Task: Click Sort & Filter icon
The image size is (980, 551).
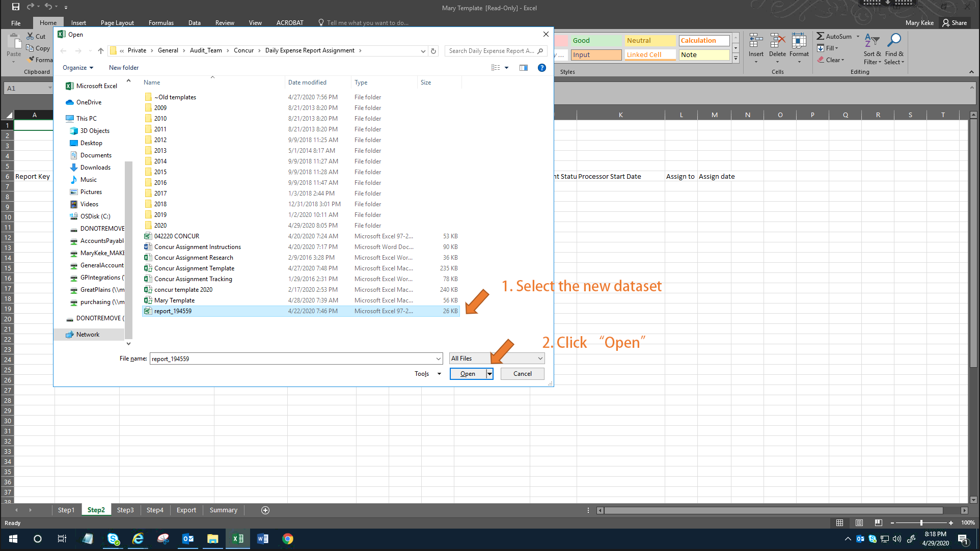Action: (872, 41)
